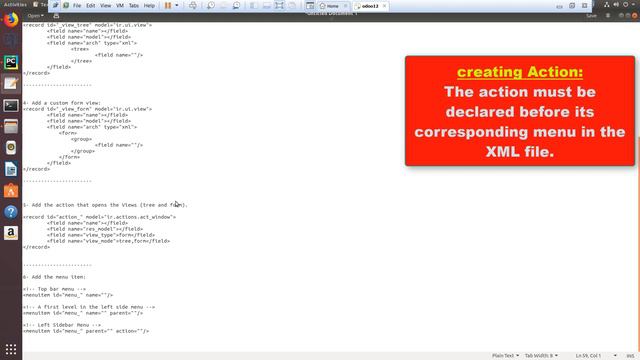Viewport: 640px width, 360px height.
Task: Open Files manager from the dock
Action: coord(11,127)
